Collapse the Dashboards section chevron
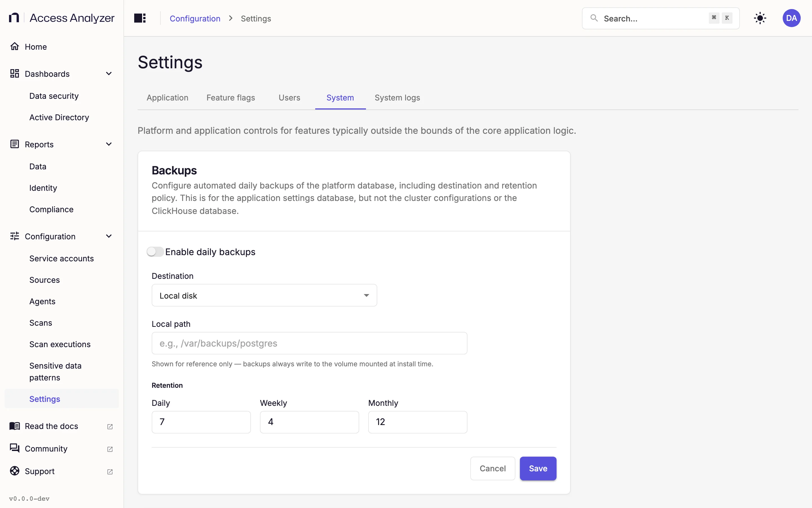The height and width of the screenshot is (508, 812). coord(109,74)
